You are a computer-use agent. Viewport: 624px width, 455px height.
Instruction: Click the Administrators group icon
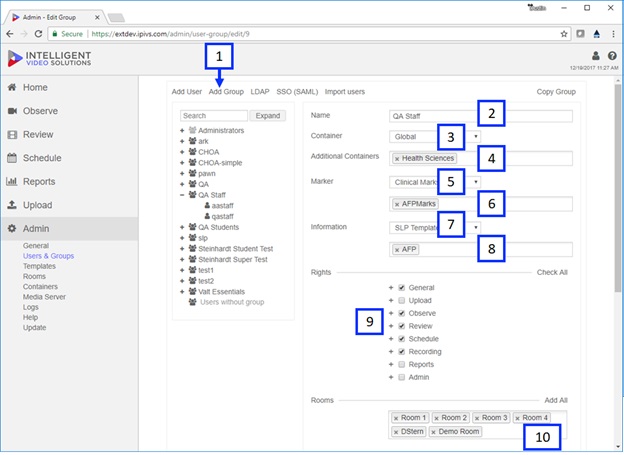click(193, 130)
